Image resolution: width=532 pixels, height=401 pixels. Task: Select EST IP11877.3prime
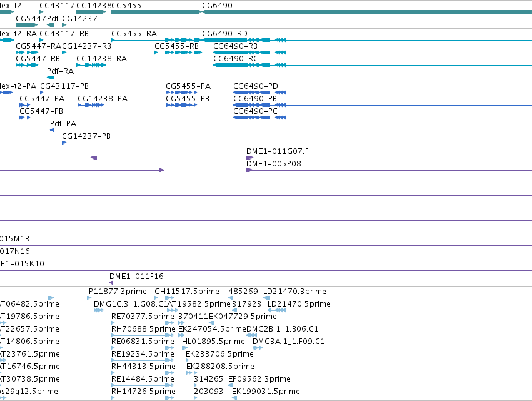(117, 292)
